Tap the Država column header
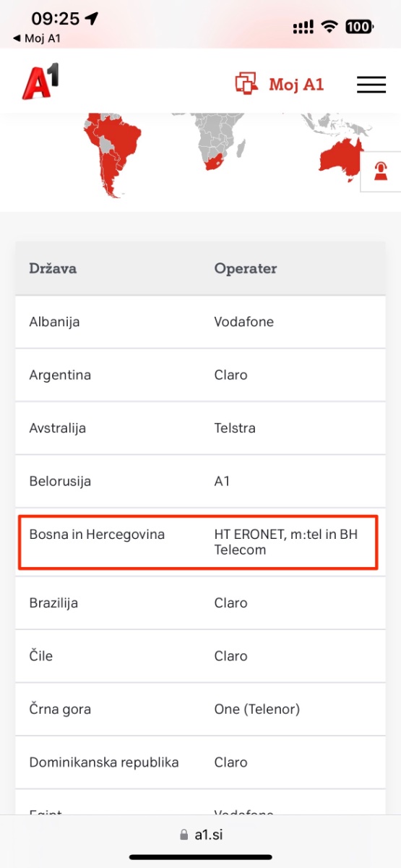Screen dimensions: 401x868 (x=53, y=268)
